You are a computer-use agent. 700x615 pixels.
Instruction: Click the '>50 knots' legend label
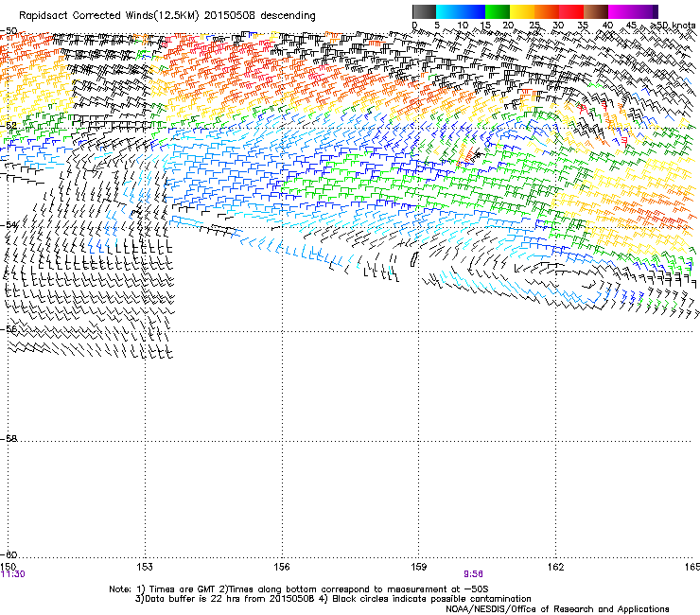[673, 26]
